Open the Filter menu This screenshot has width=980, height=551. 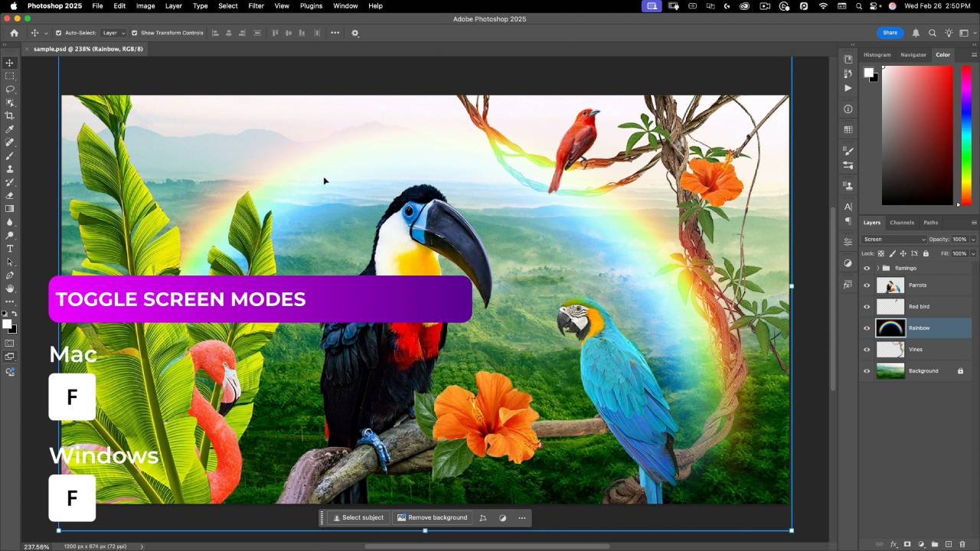(256, 6)
